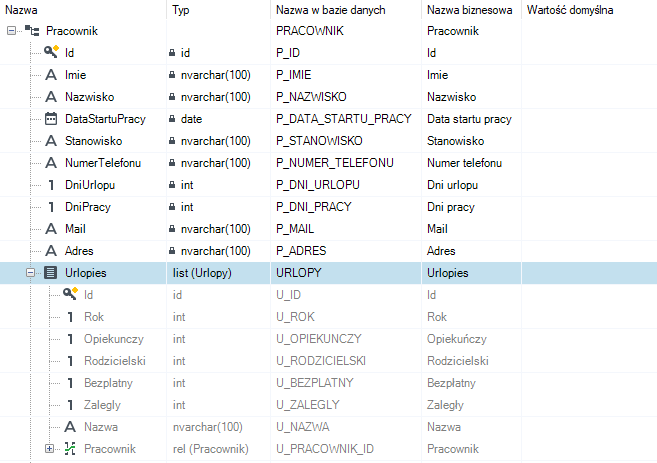Image resolution: width=657 pixels, height=463 pixels.
Task: Click the number icon beside DniPracy
Action: pos(51,207)
